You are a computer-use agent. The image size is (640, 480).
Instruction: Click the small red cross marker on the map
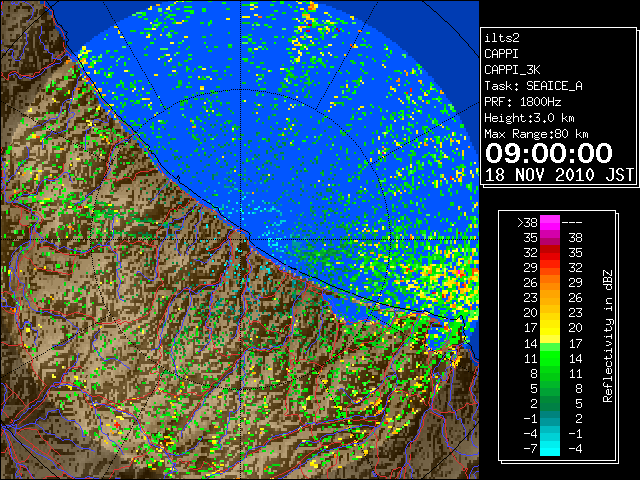[x=117, y=425]
